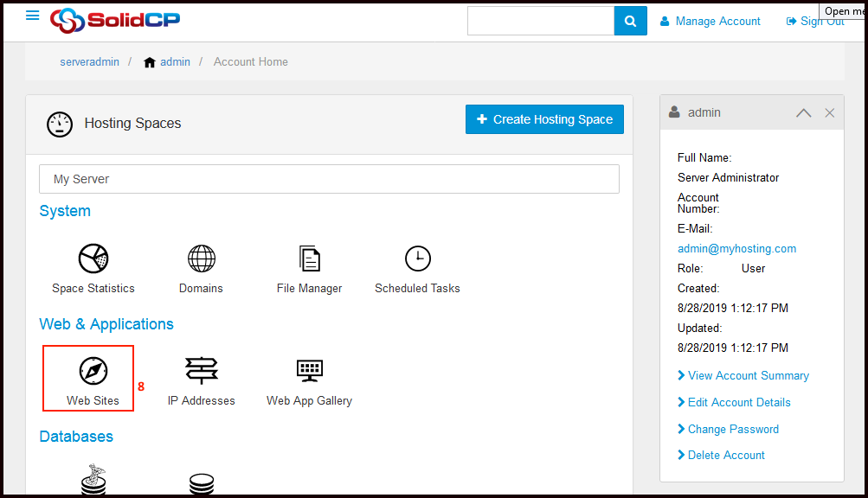Open the Space Statistics icon
The width and height of the screenshot is (868, 498).
pyautogui.click(x=93, y=259)
